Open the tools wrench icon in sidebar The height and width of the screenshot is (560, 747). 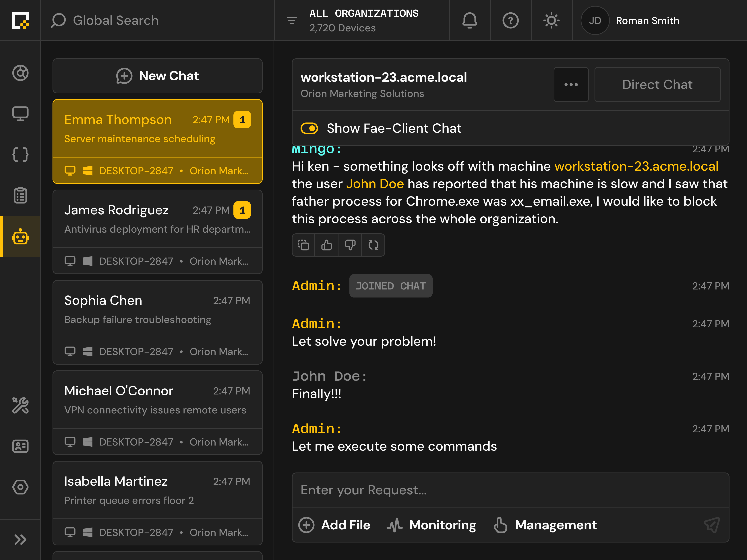(20, 406)
